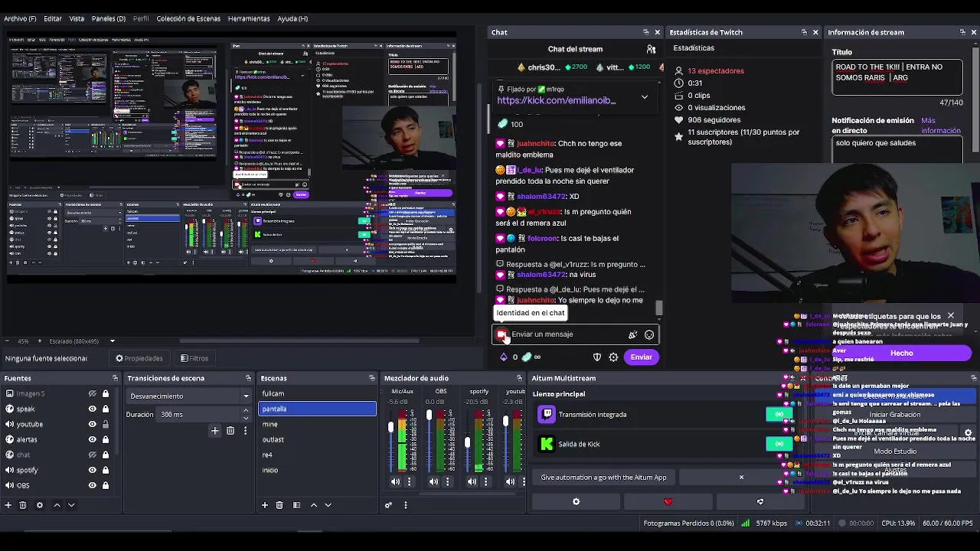
Task: Open Filtros for selected source
Action: coord(194,358)
